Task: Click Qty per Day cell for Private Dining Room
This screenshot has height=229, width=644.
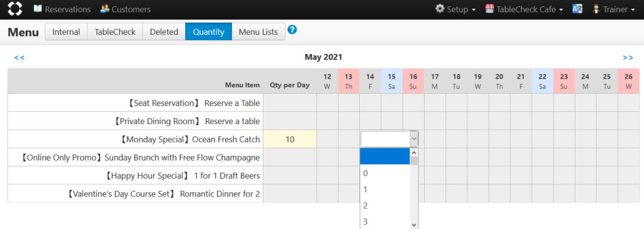Action: click(290, 121)
